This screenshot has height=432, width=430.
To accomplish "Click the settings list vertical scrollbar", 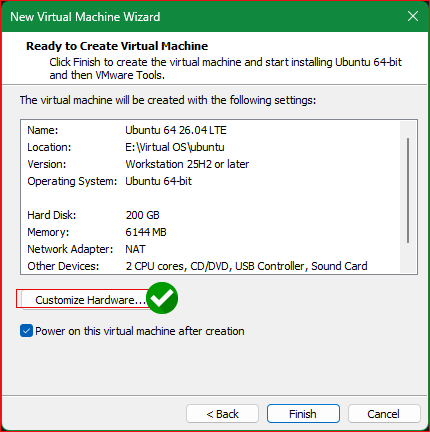I will click(x=408, y=190).
